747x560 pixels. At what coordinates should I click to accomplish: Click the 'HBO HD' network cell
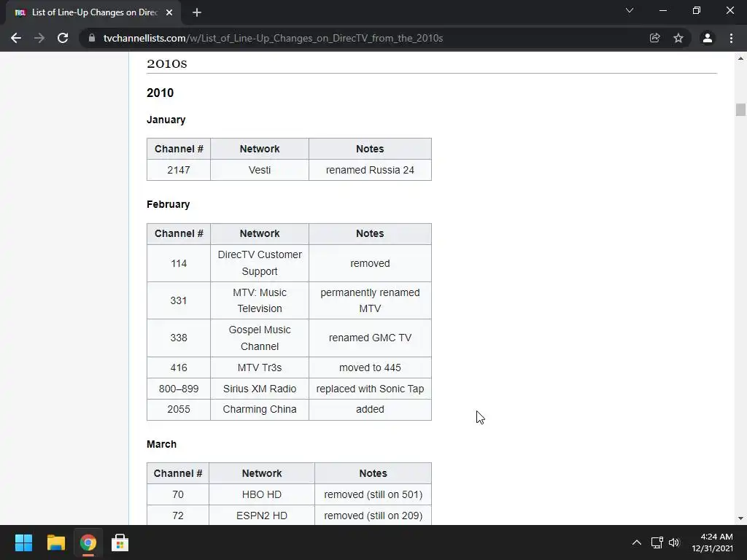[x=262, y=494]
